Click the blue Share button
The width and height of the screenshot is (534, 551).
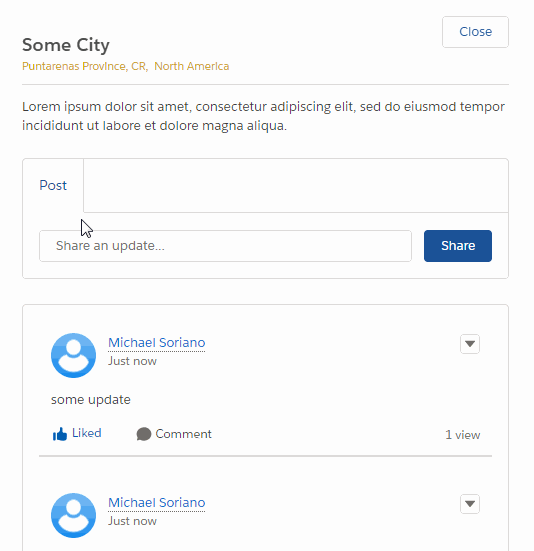458,246
